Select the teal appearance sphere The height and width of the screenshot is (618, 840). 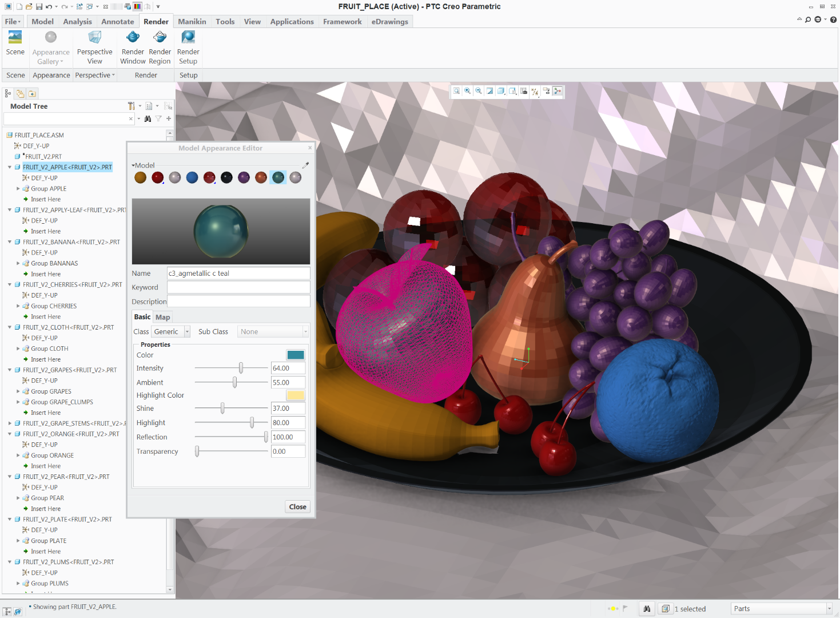coord(278,178)
